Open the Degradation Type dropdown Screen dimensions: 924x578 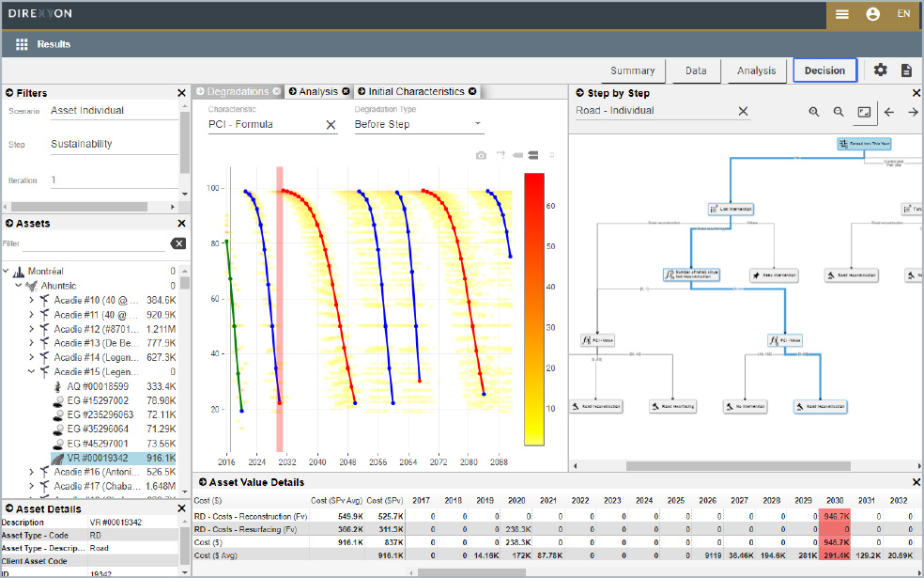point(419,124)
